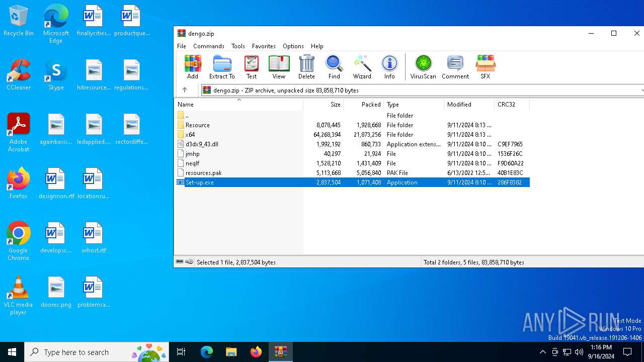The image size is (644, 362).
Task: Click the taskbar search box
Action: (x=97, y=352)
